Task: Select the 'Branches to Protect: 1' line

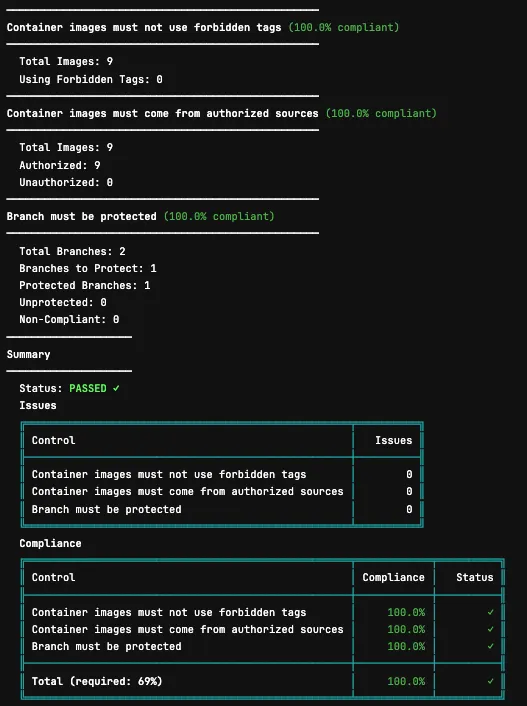Action: coord(88,268)
